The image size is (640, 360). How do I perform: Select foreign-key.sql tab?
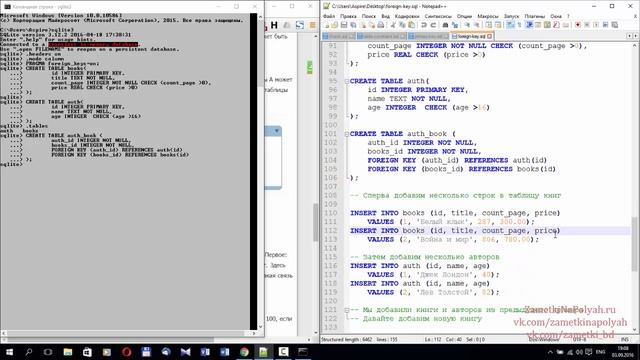(x=471, y=36)
